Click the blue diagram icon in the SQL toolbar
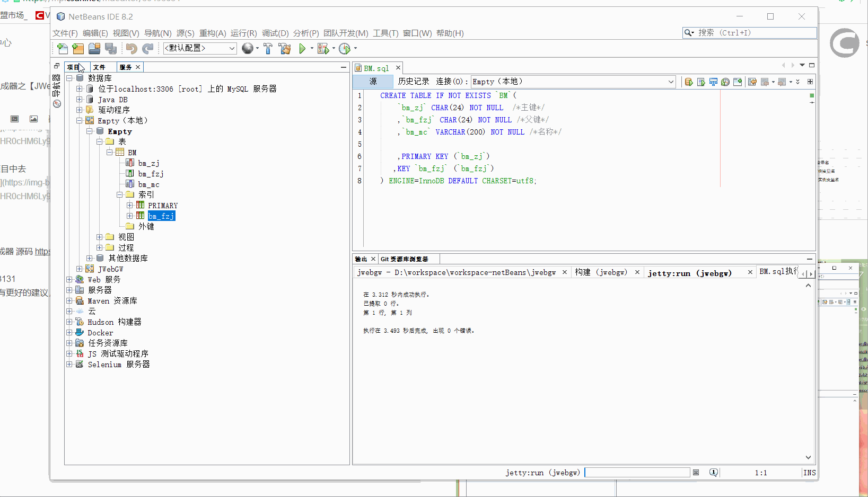The width and height of the screenshot is (868, 497). click(x=713, y=82)
